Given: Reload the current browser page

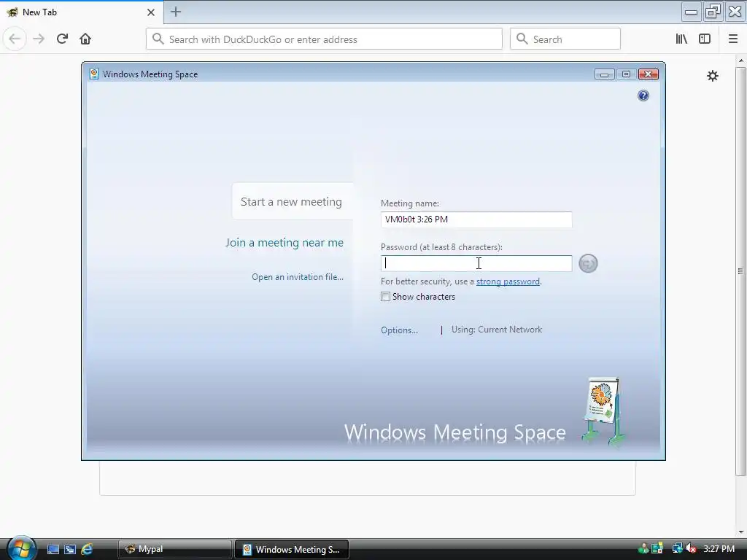Looking at the screenshot, I should tap(62, 39).
